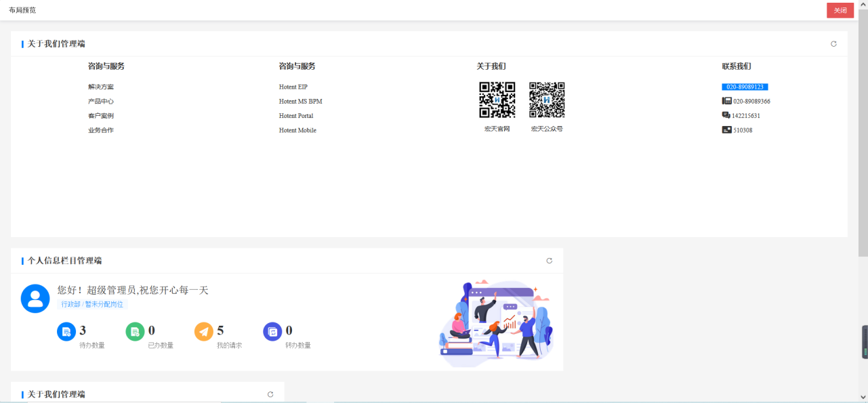Viewport: 868px width, 403px height.
Task: Click the fax icon beside 020-89089366
Action: click(x=726, y=101)
